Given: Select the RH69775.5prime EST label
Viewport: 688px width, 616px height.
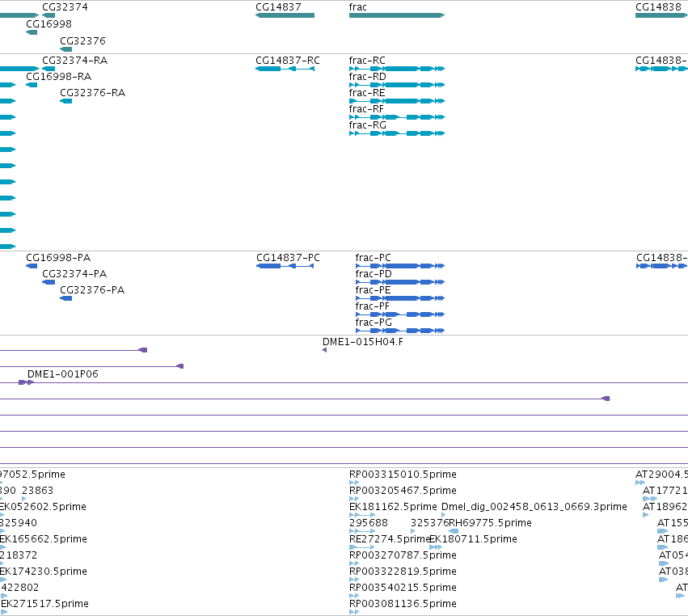Looking at the screenshot, I should (490, 523).
